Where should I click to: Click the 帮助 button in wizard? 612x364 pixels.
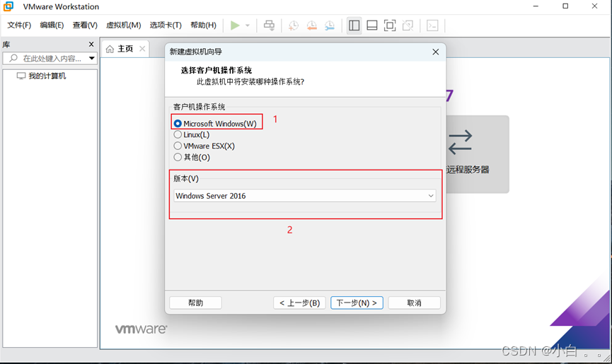[195, 303]
